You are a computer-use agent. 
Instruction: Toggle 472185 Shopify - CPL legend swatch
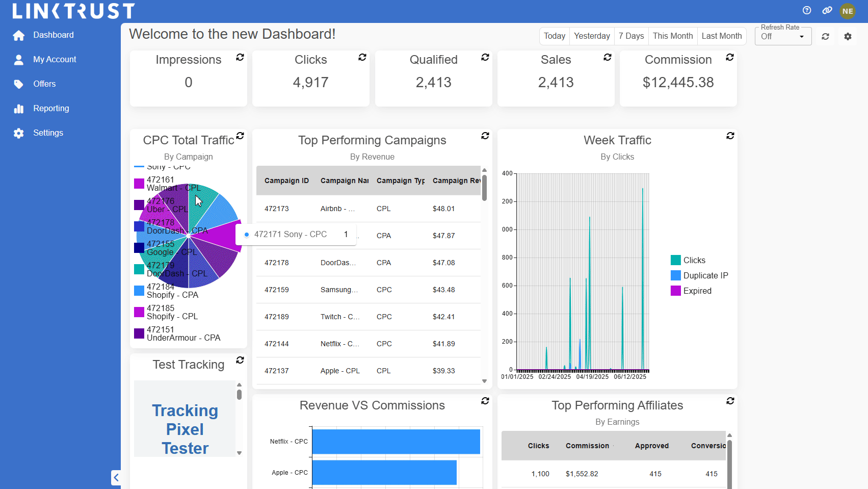tap(139, 312)
